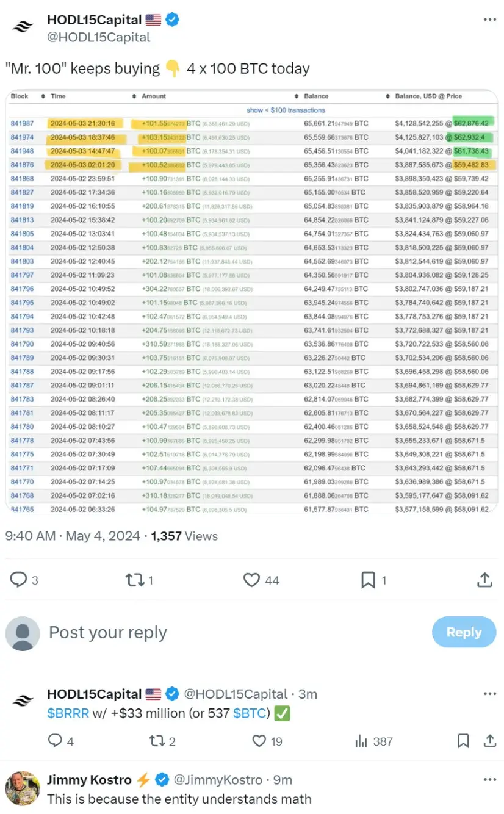Open options on the $BRRR reply
This screenshot has height=814, width=504.
tap(489, 694)
